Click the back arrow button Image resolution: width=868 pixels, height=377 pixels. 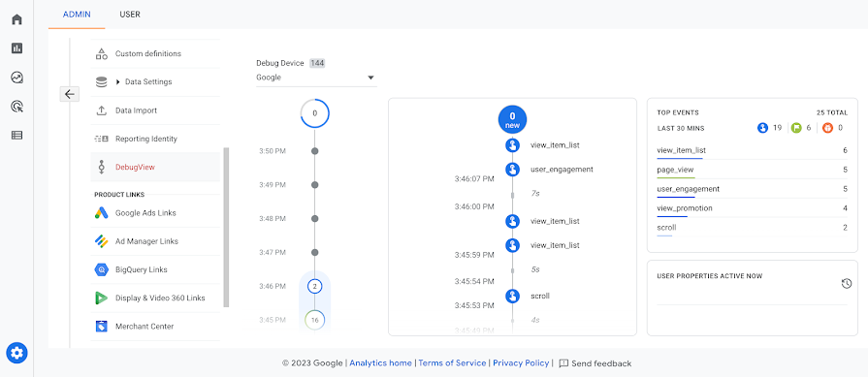pos(69,94)
